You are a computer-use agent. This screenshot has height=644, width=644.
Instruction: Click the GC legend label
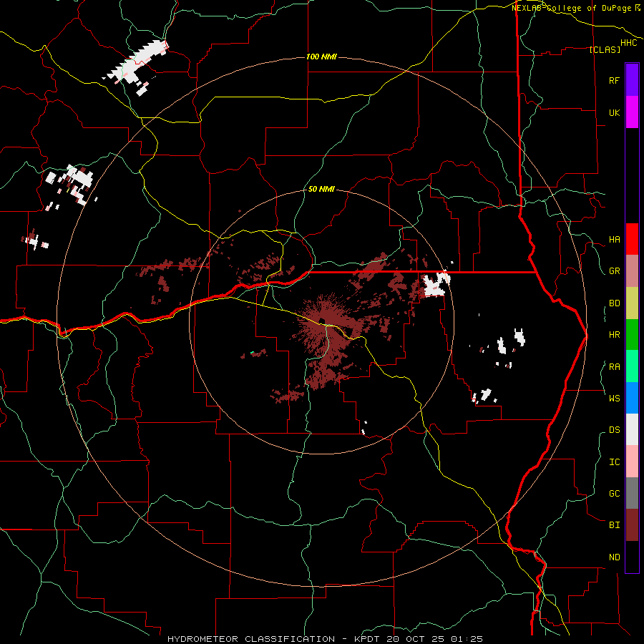tap(614, 494)
